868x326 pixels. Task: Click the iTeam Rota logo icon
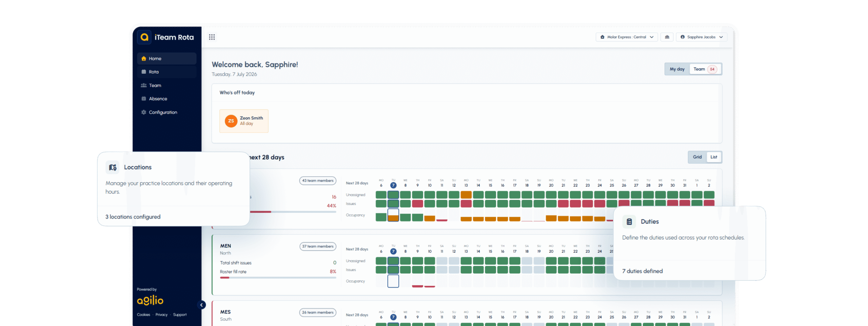144,37
